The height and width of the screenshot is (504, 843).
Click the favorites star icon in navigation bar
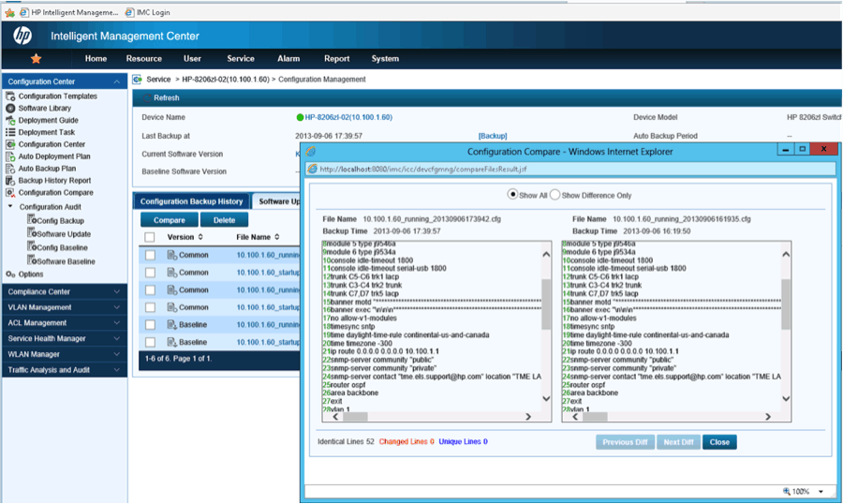point(36,58)
